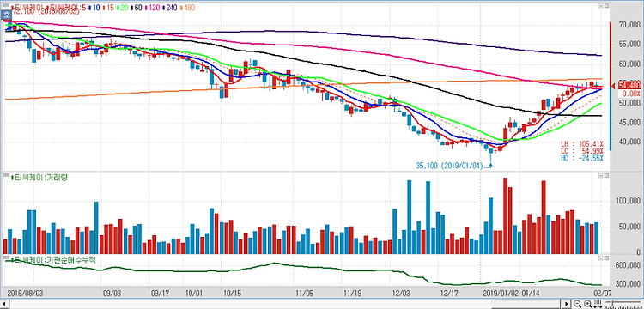644x309 pixels.
Task: Click the 600,000 indicator axis label
Action: (x=627, y=265)
